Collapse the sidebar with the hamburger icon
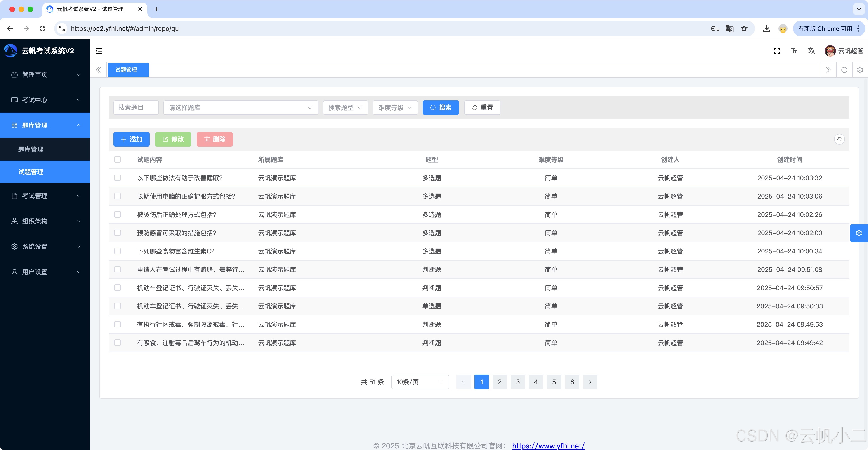This screenshot has height=450, width=868. click(99, 51)
